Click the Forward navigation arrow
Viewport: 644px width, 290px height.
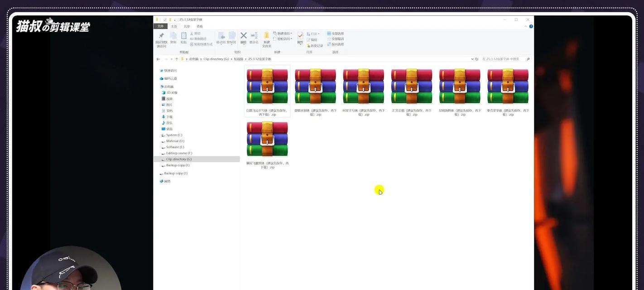pos(166,59)
